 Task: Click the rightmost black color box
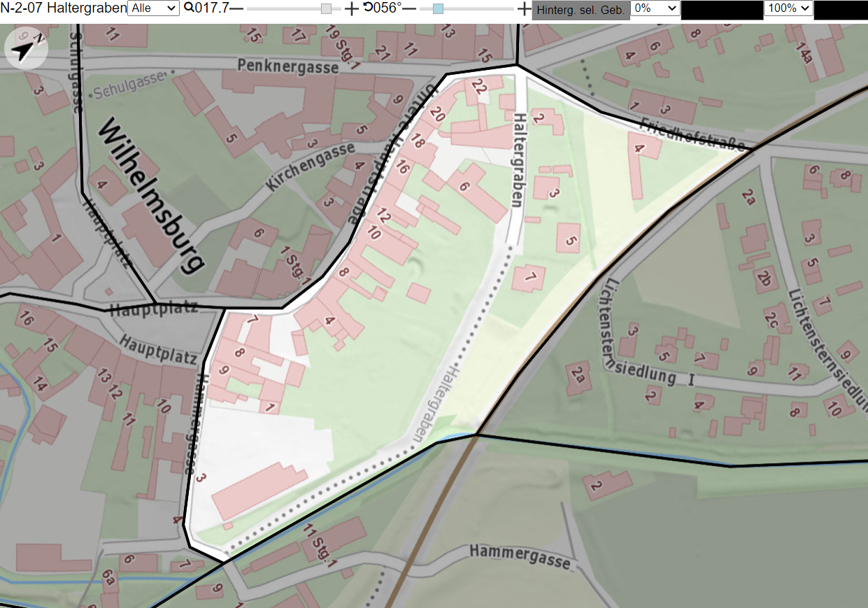841,10
